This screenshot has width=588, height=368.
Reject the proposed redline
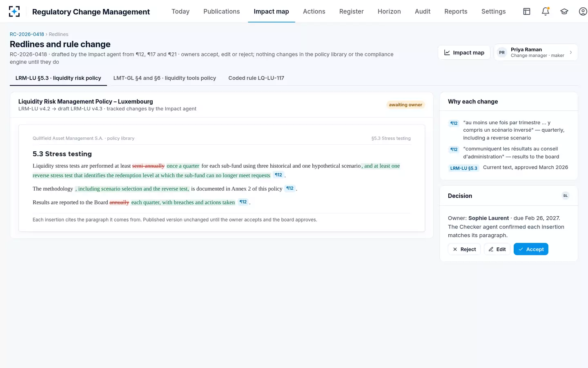pyautogui.click(x=464, y=249)
